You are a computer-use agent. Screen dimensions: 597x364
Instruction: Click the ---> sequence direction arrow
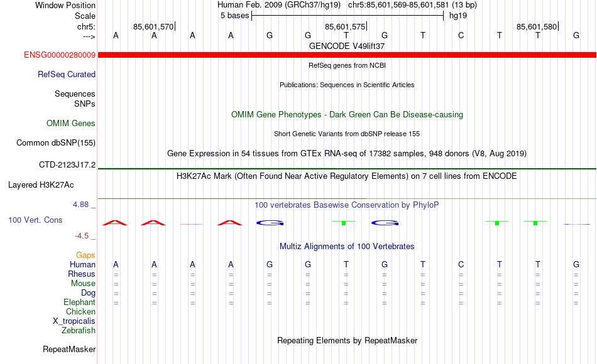(x=89, y=36)
